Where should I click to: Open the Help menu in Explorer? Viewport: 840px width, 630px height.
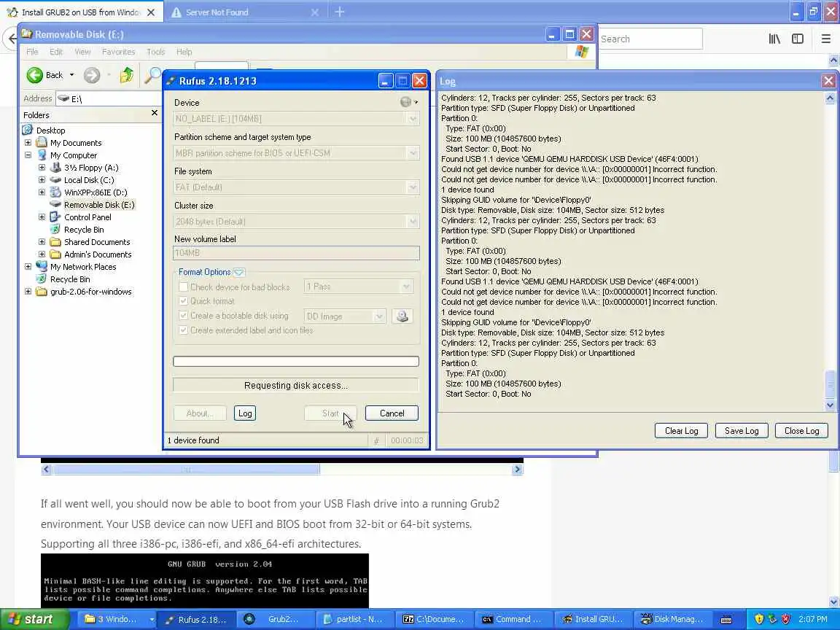point(184,52)
